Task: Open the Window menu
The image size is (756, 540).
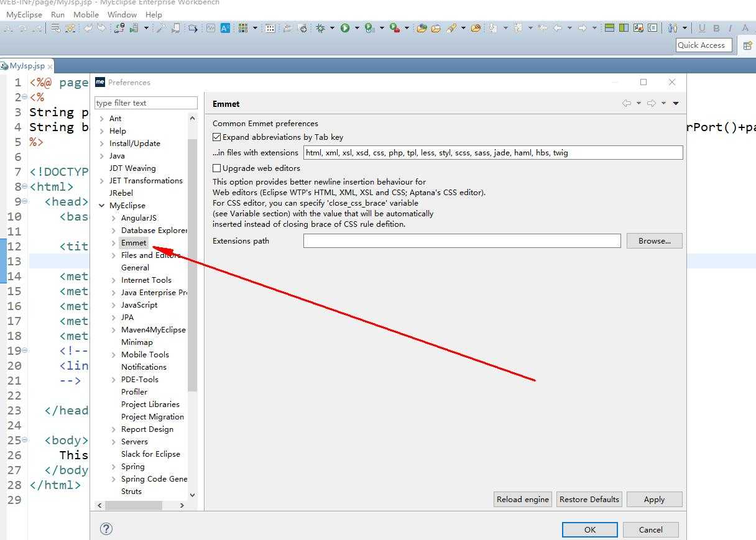Action: 122,14
